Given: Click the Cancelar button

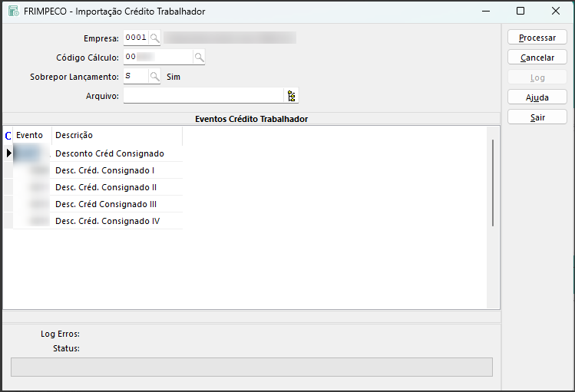Looking at the screenshot, I should pos(537,58).
